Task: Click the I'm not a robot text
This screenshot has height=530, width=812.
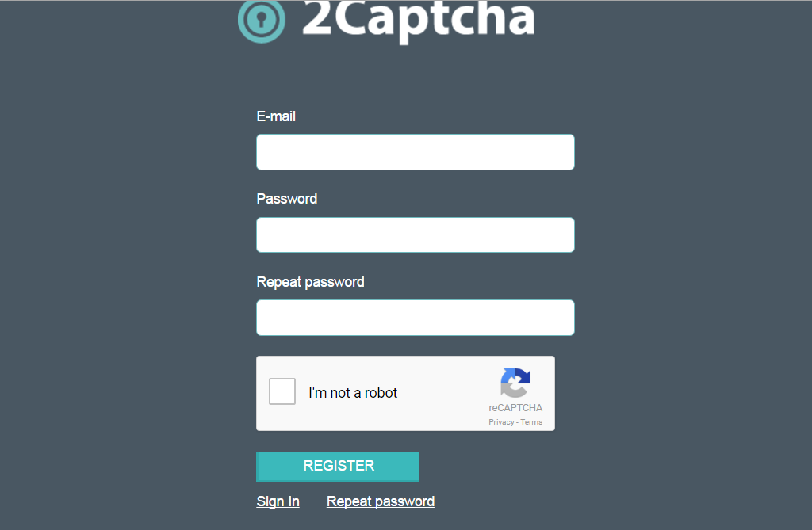Action: tap(353, 393)
